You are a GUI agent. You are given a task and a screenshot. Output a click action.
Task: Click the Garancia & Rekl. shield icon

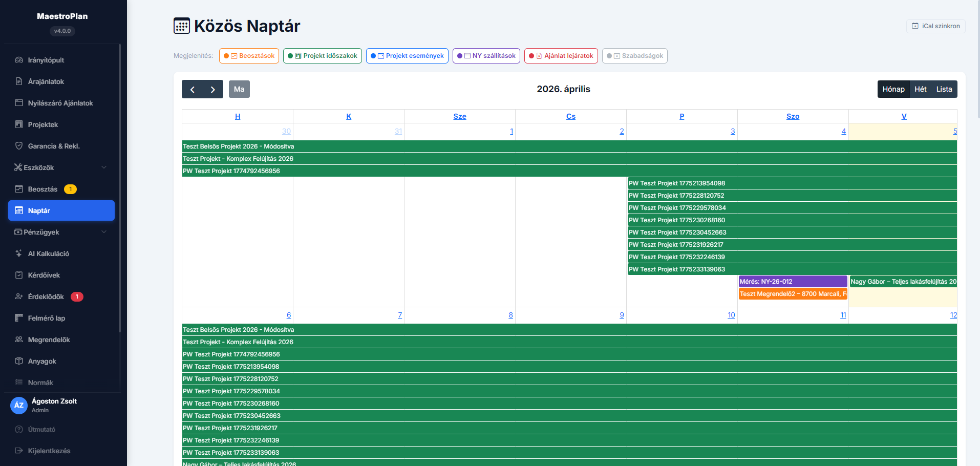point(19,146)
